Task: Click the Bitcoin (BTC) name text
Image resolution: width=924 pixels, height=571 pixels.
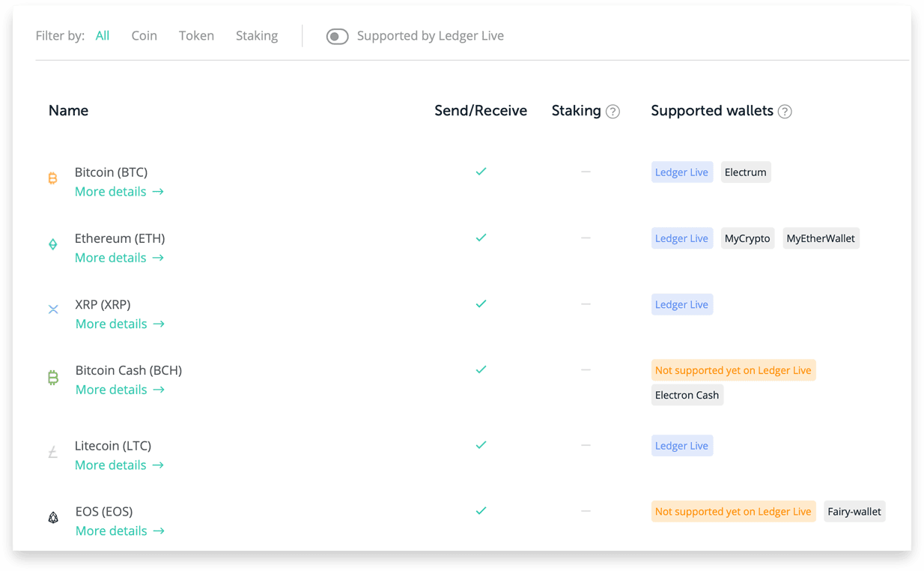Action: pyautogui.click(x=111, y=172)
